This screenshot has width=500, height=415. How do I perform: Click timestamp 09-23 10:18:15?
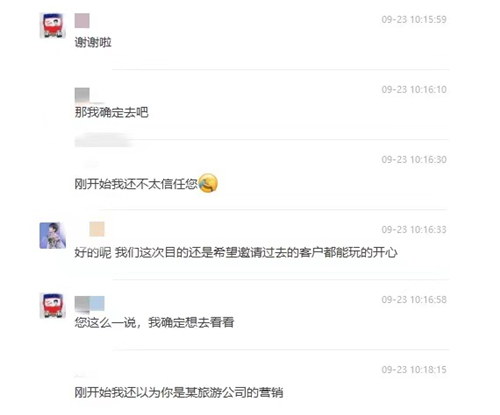pyautogui.click(x=414, y=369)
